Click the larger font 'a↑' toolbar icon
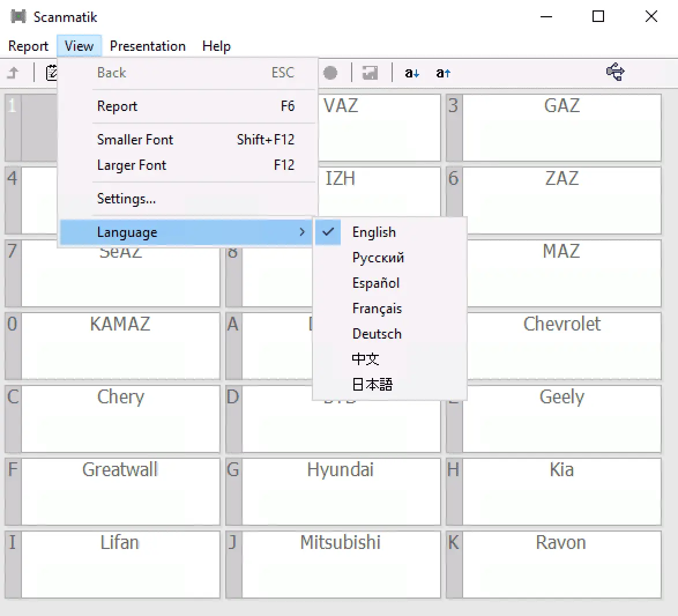The height and width of the screenshot is (616, 678). click(x=443, y=73)
